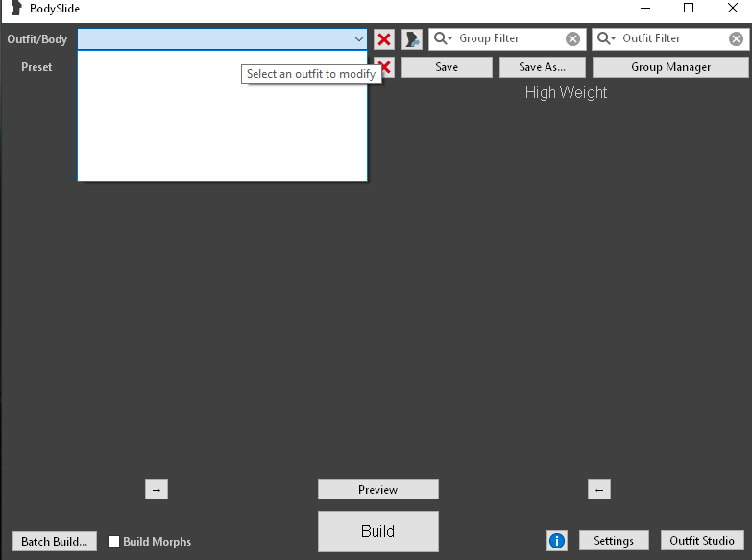Expand the Outfit/Body dropdown arrow
752x560 pixels.
(x=359, y=39)
